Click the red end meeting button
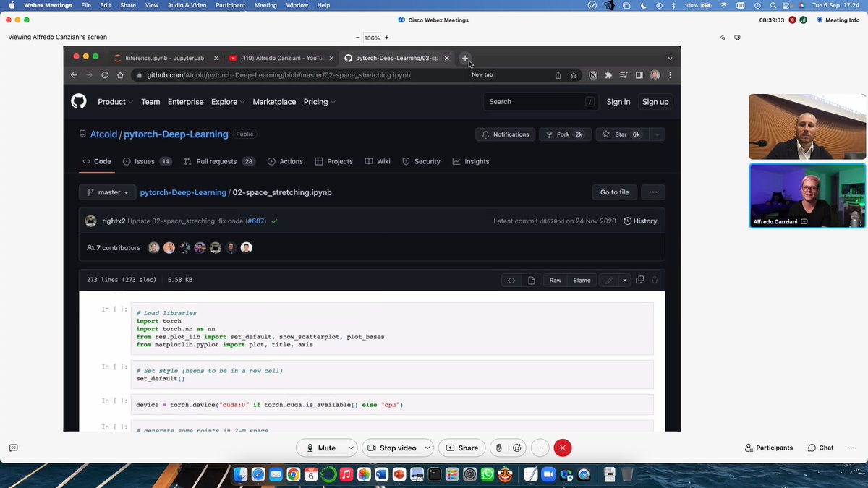This screenshot has width=868, height=488. point(563,448)
